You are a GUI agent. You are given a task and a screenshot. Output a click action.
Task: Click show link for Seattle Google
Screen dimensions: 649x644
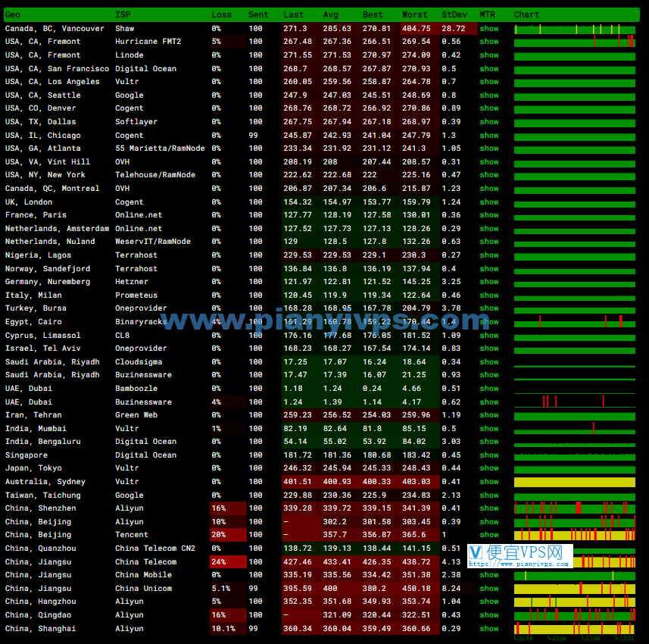click(x=488, y=95)
